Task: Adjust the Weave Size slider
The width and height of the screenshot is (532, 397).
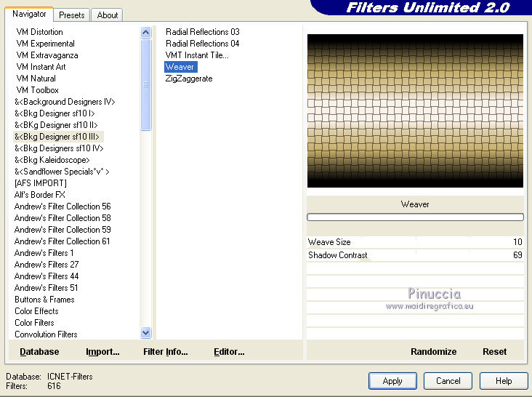Action: 415,242
